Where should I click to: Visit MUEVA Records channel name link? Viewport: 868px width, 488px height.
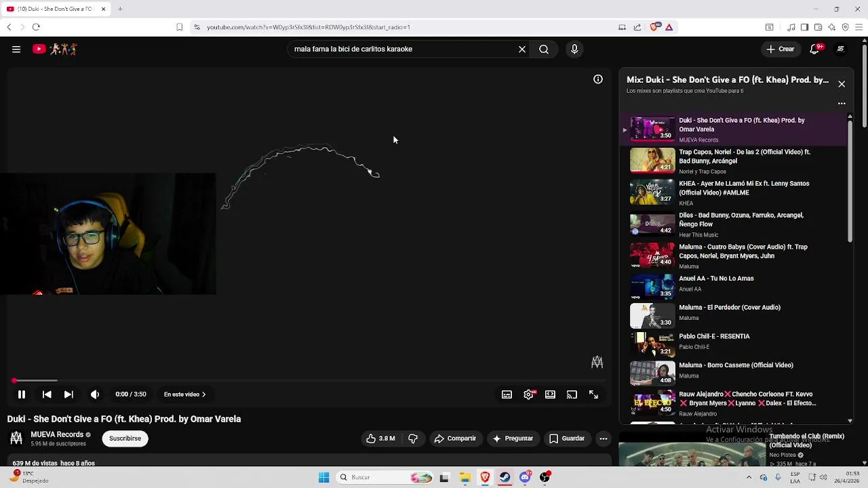[x=57, y=434]
